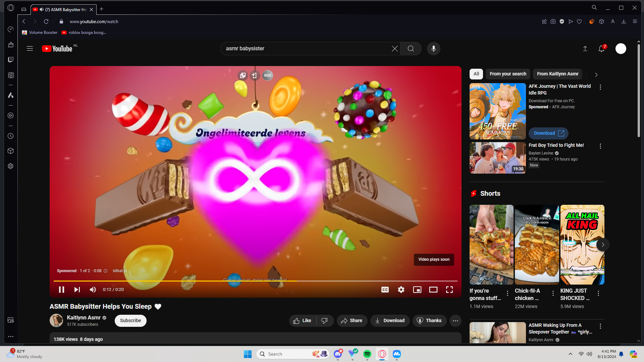Open Twitch in the Opera sidebar
644x362 pixels.
coord(11,60)
